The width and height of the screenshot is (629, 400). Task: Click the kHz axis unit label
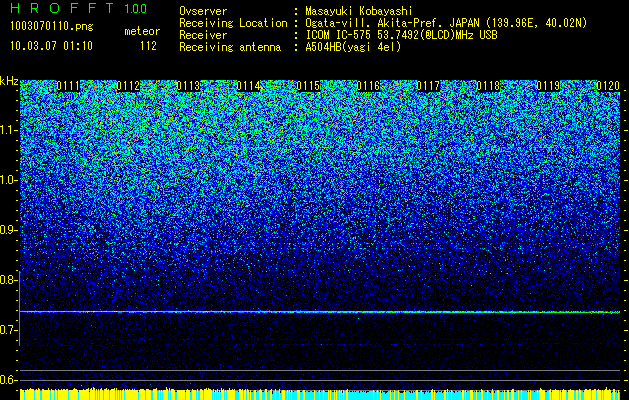point(9,81)
